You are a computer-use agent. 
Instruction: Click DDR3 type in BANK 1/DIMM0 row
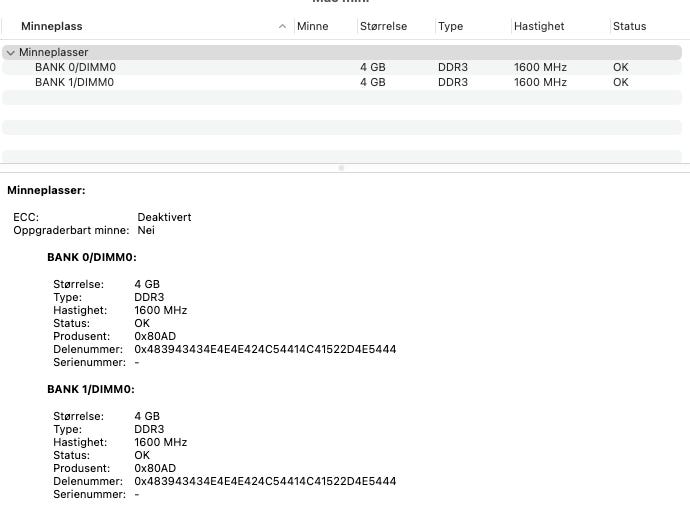pyautogui.click(x=453, y=82)
